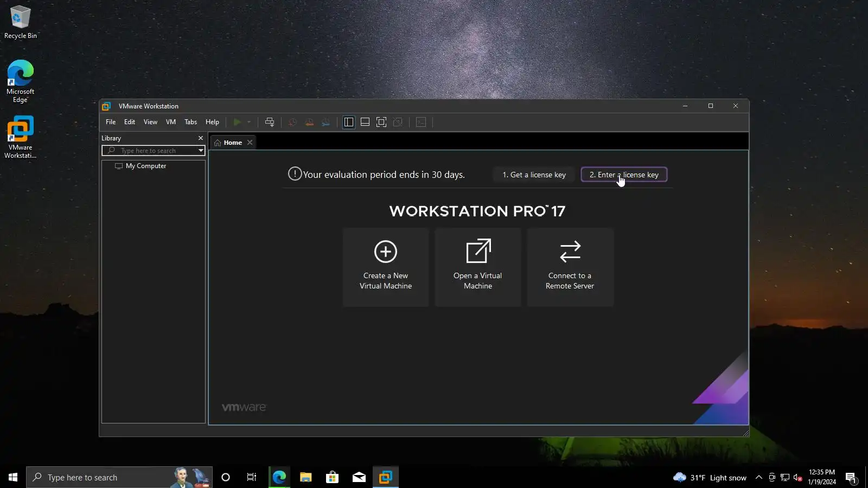Click Create a New Virtual Machine tile
This screenshot has width=868, height=488.
[386, 267]
